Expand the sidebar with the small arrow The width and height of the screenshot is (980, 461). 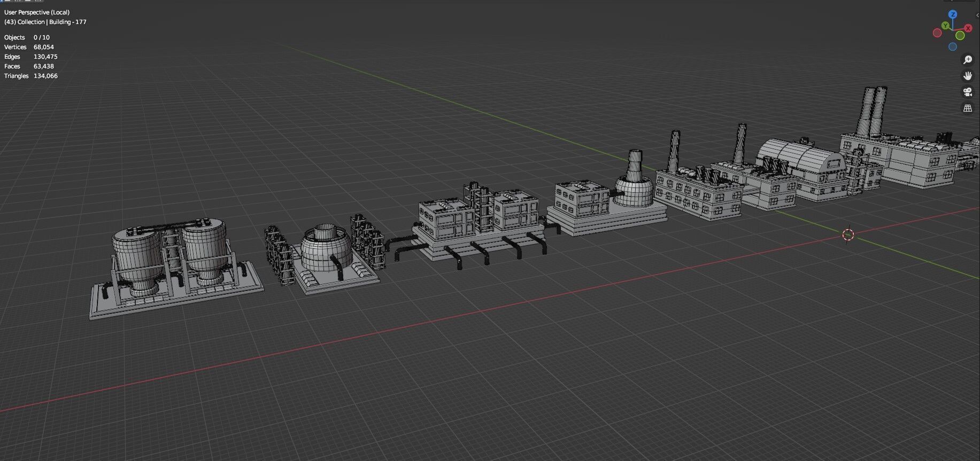[976, 16]
